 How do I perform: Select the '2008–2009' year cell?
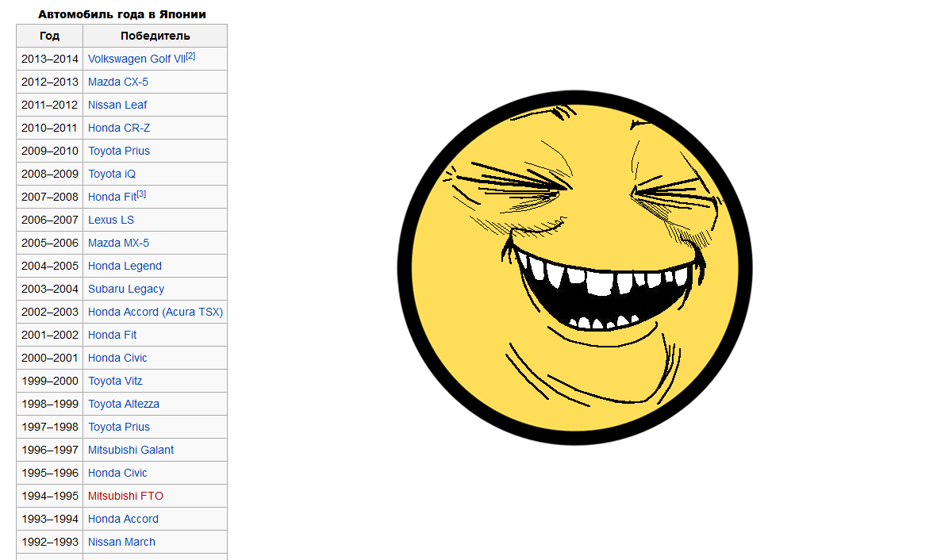[x=50, y=174]
